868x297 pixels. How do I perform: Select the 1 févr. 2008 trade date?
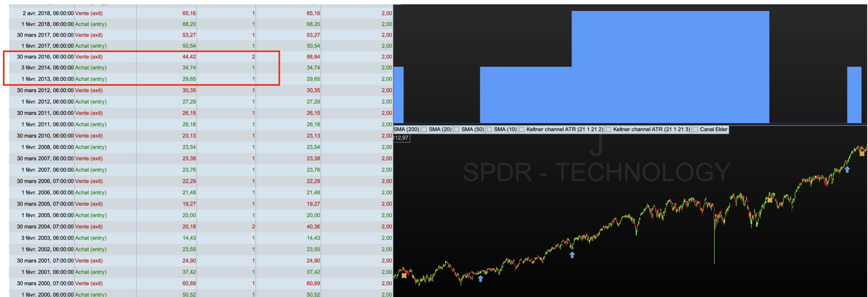click(x=47, y=147)
